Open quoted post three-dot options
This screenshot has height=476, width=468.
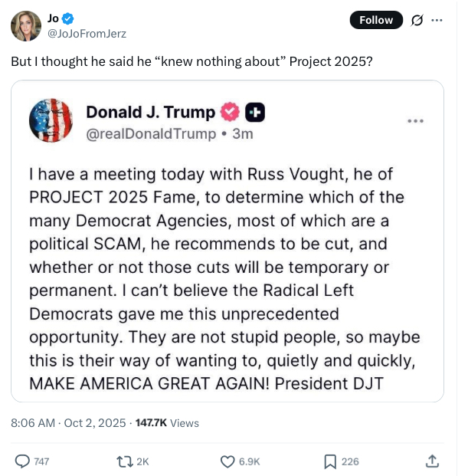point(415,121)
